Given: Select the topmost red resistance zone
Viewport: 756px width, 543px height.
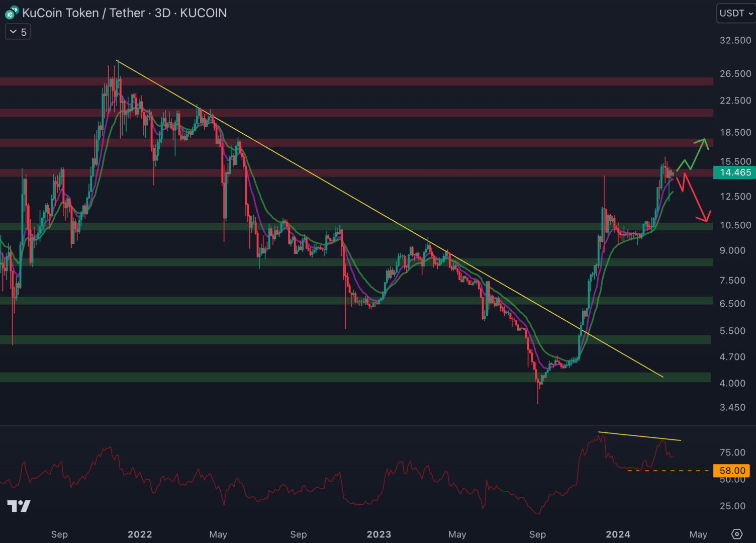Looking at the screenshot, I should click(x=352, y=81).
